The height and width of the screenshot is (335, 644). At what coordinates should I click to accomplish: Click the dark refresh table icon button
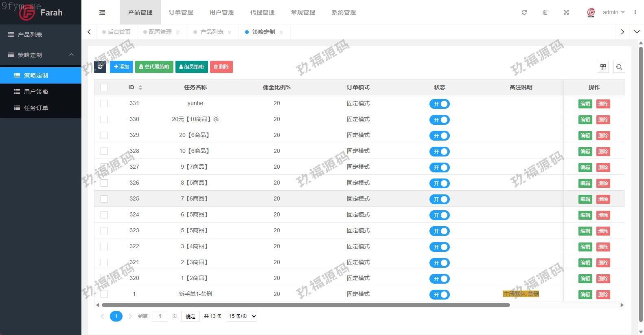(x=100, y=67)
